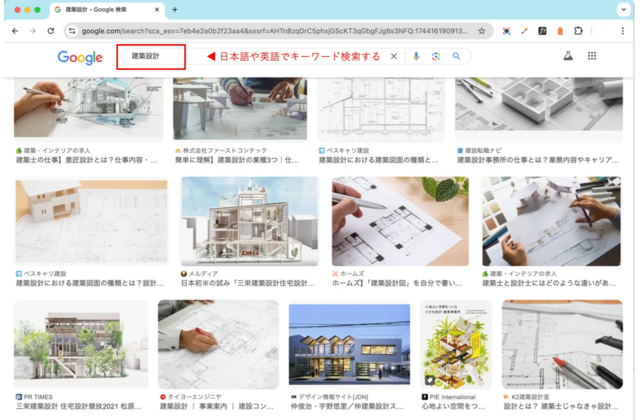Open link 仲俊治・宇野悠里／仲建築設計ス
Screen dimensions: 640x420
click(x=347, y=407)
